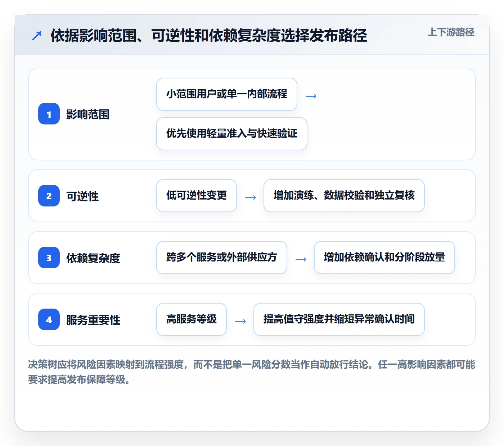Click the 依赖复杂度 row label

tap(93, 258)
